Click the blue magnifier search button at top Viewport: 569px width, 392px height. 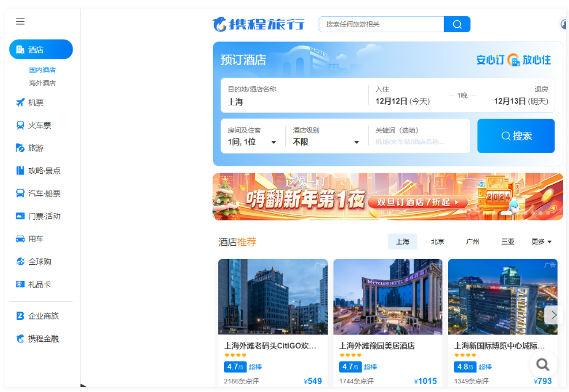click(x=457, y=24)
